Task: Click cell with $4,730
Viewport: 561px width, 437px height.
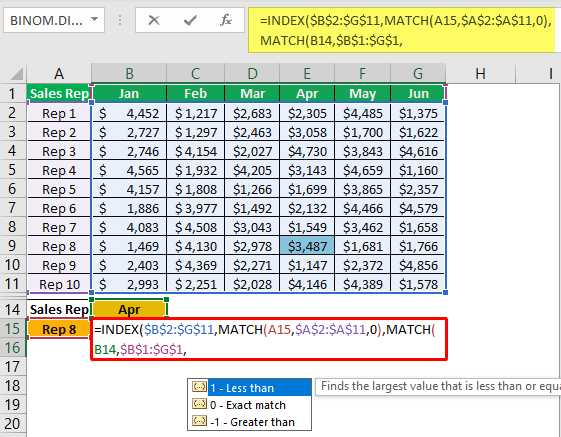Action: pos(307,151)
